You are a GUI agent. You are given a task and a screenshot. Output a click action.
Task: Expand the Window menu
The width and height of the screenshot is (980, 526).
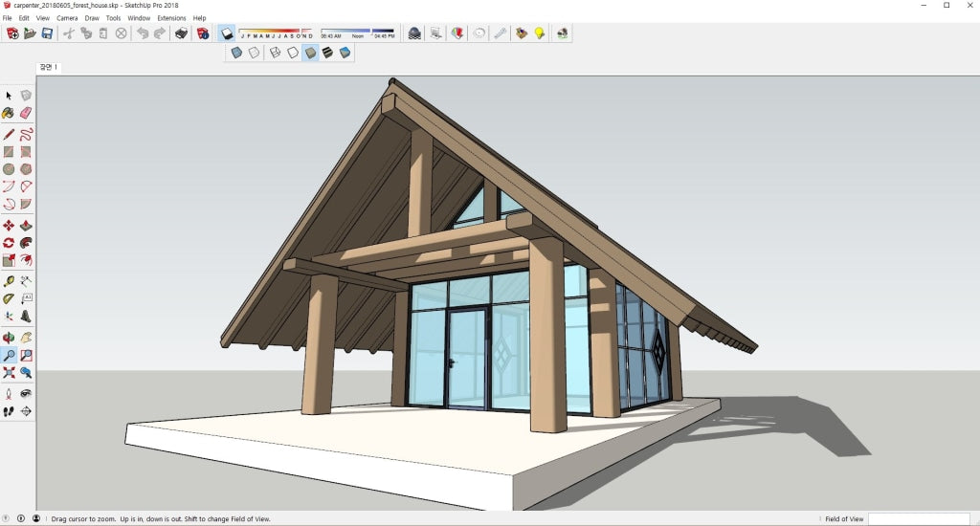click(x=139, y=18)
